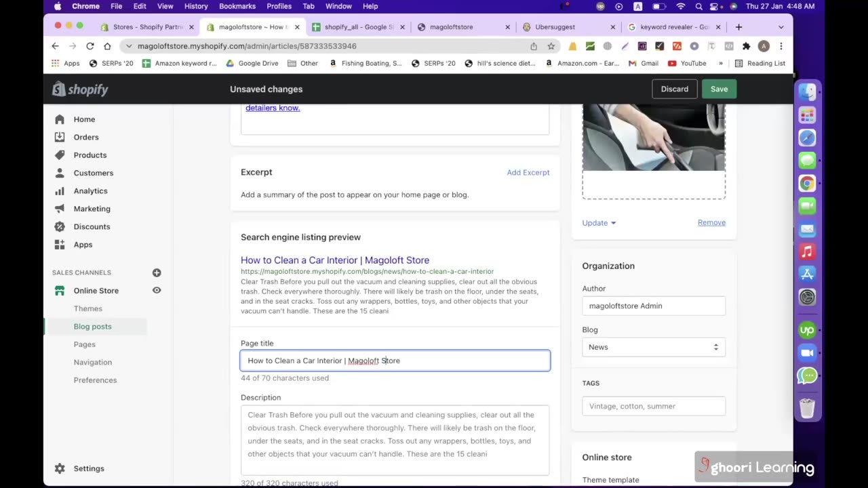Click the Add Excerpt link

click(528, 172)
